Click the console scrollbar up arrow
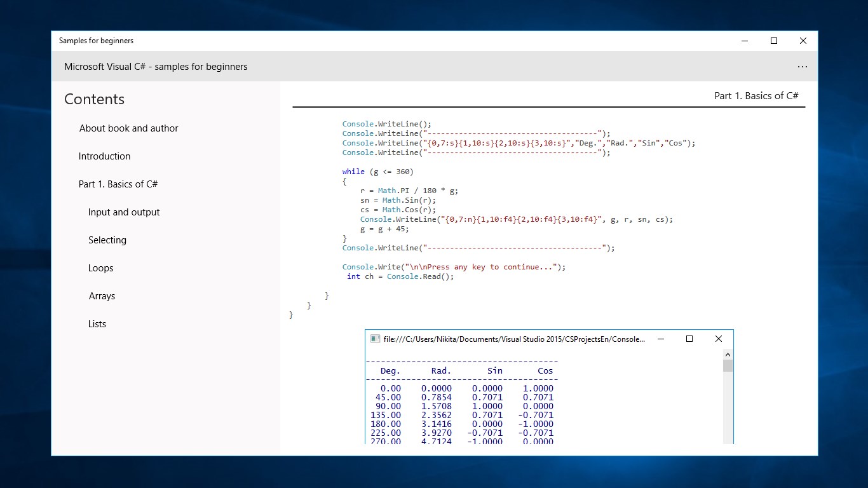 [x=727, y=353]
